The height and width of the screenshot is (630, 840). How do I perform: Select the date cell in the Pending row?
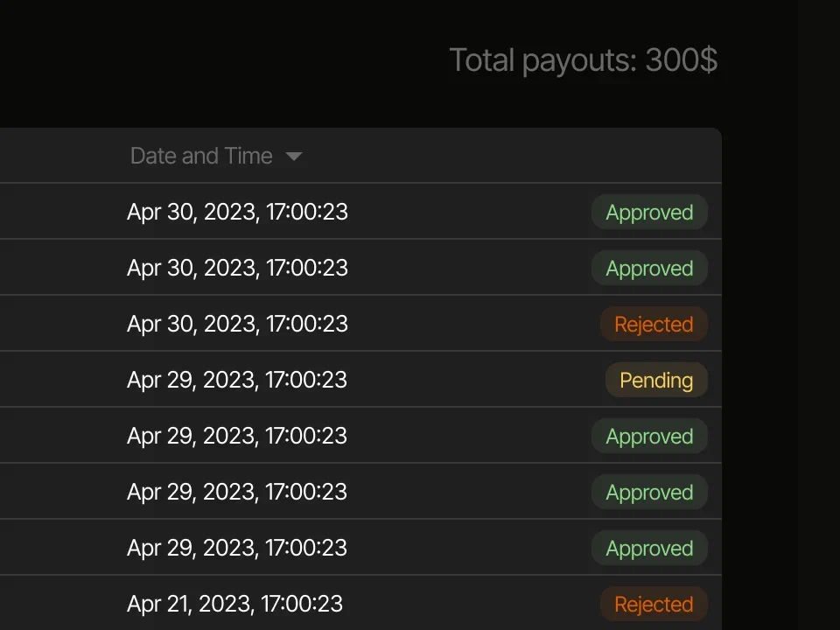[x=237, y=380]
